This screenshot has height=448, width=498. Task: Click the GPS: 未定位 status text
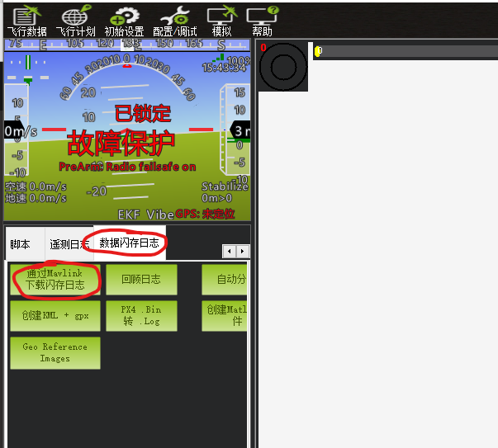205,214
